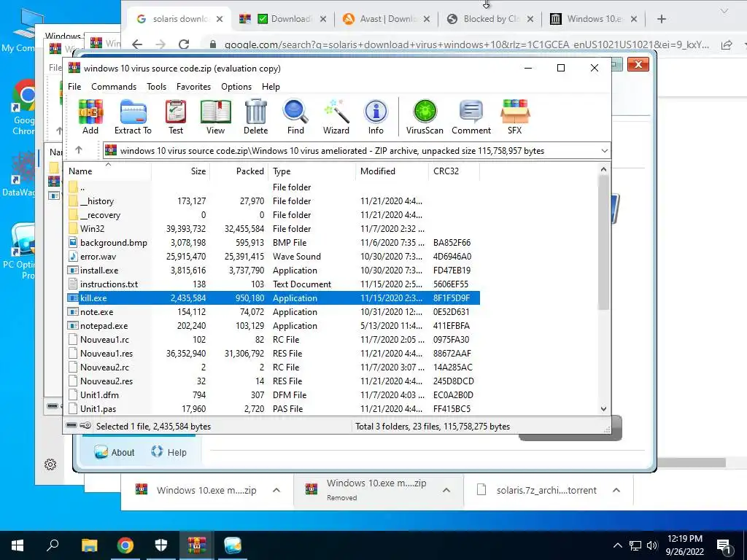Reload the Chrome page
747x560 pixels.
click(x=183, y=44)
